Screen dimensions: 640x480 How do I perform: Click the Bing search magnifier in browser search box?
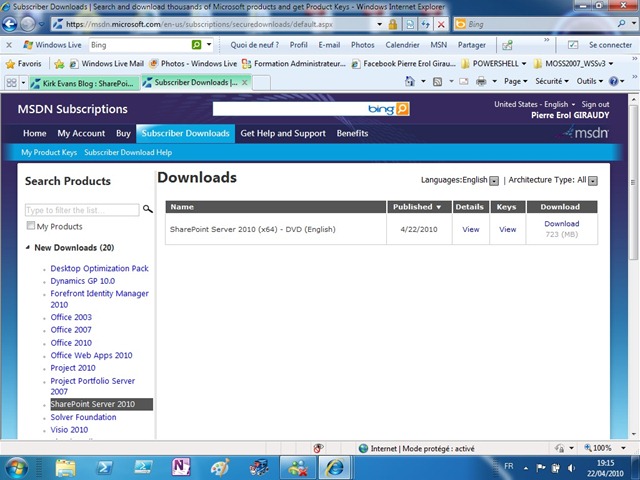pos(621,24)
